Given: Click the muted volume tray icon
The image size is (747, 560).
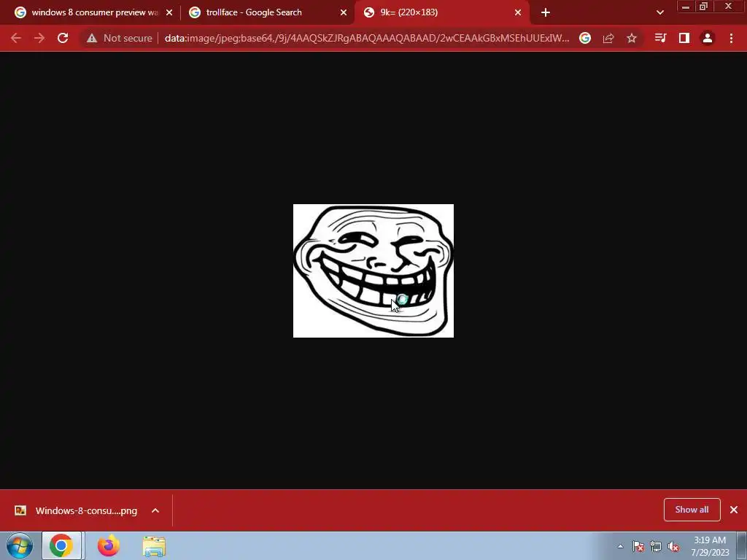Looking at the screenshot, I should coord(673,547).
